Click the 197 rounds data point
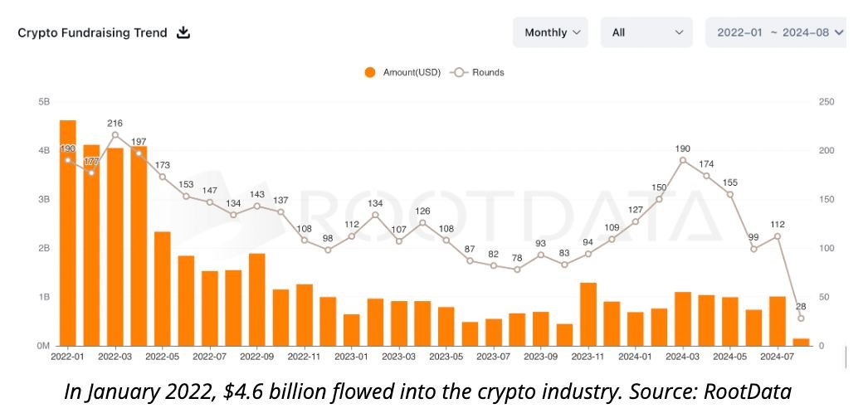The image size is (868, 418). (139, 153)
